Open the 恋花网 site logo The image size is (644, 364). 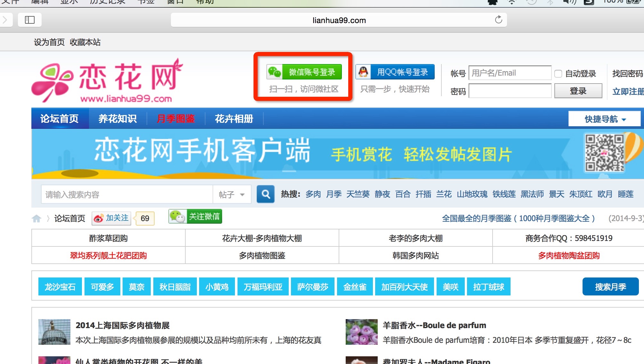click(x=107, y=81)
